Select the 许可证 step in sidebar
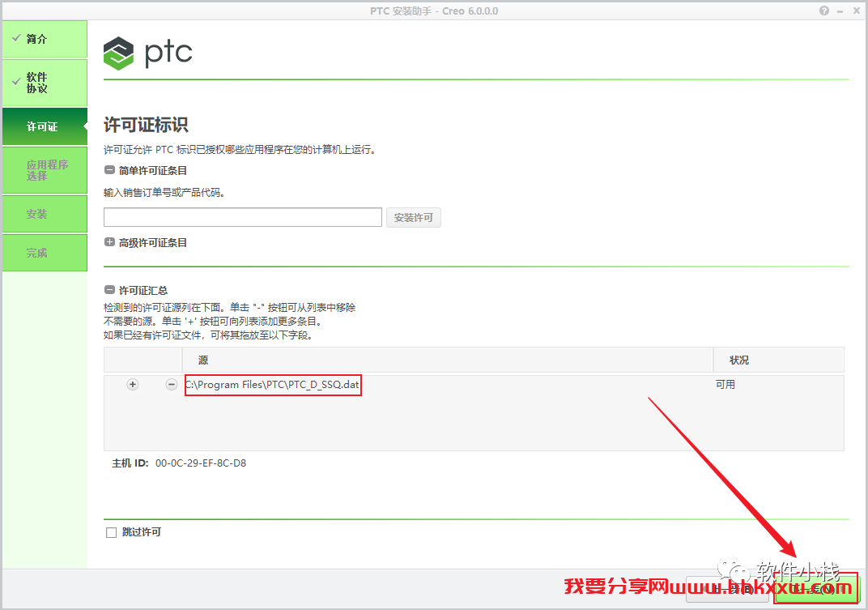This screenshot has width=868, height=610. (45, 126)
